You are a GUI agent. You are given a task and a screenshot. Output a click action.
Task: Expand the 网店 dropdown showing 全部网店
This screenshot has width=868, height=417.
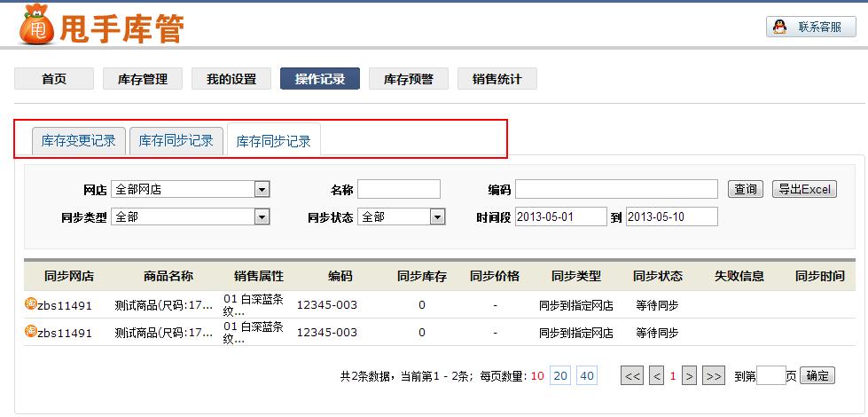[191, 189]
